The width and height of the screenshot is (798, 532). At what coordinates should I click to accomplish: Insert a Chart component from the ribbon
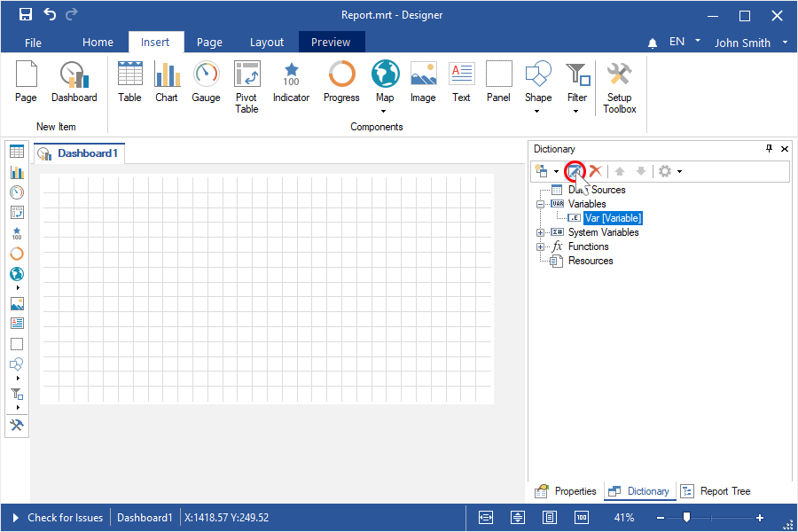(x=167, y=82)
